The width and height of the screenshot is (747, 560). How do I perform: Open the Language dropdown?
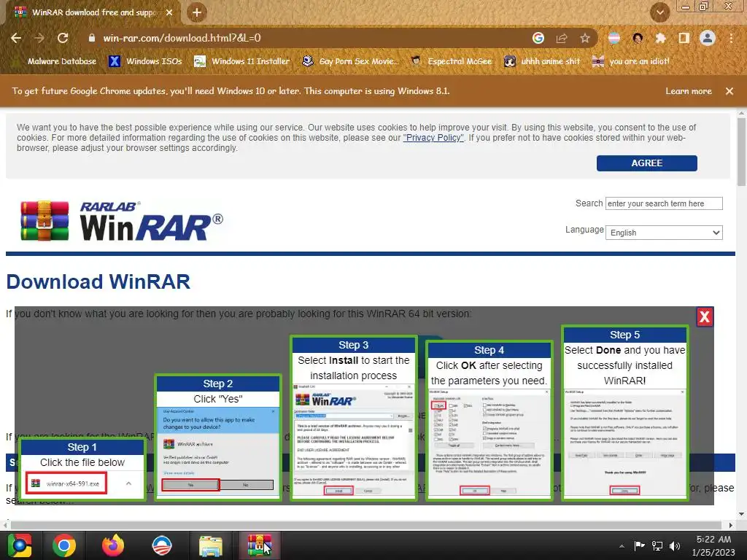click(664, 233)
